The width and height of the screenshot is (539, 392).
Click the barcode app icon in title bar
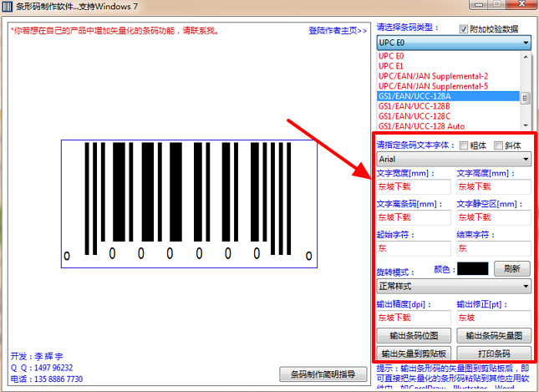(8, 7)
